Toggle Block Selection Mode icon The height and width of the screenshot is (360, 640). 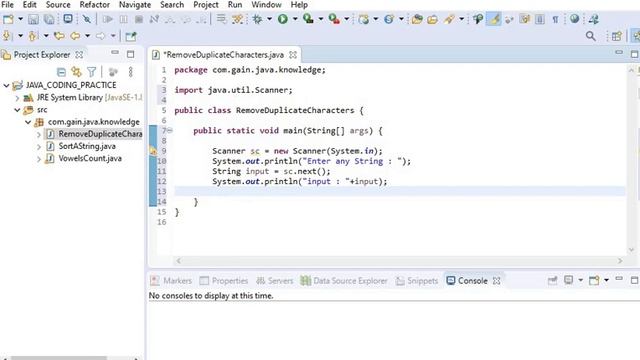point(540,19)
